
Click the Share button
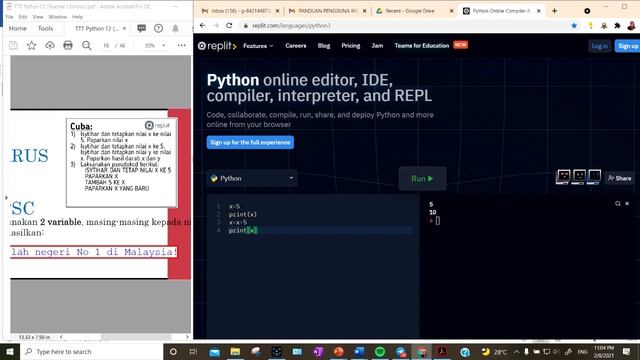619,178
